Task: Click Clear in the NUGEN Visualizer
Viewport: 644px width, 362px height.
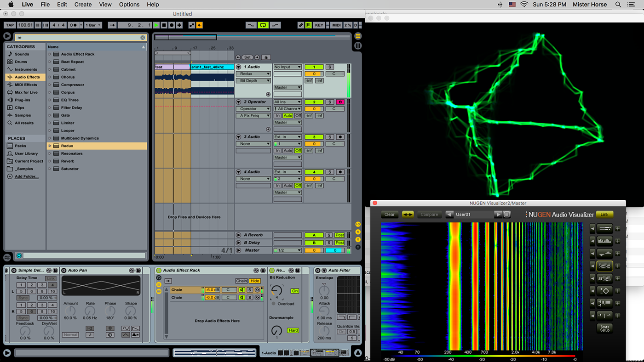Action: [x=389, y=215]
